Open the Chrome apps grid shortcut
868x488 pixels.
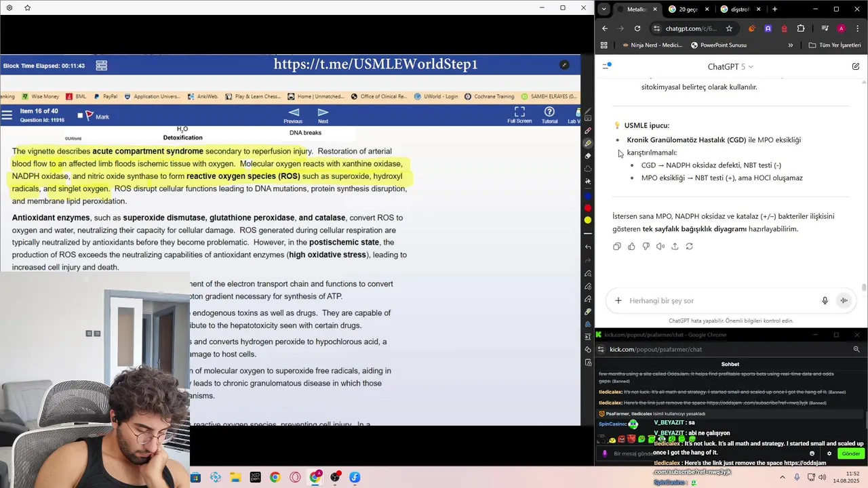[604, 45]
